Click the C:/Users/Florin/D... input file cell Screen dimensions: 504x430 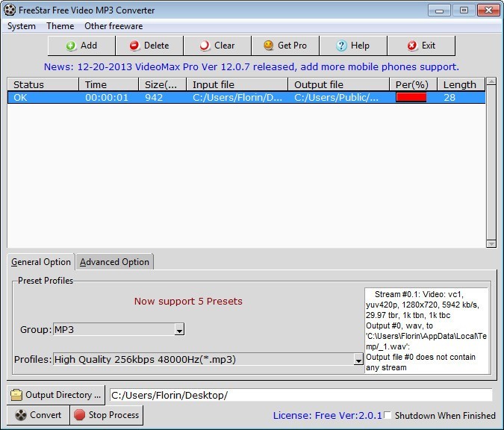(237, 97)
